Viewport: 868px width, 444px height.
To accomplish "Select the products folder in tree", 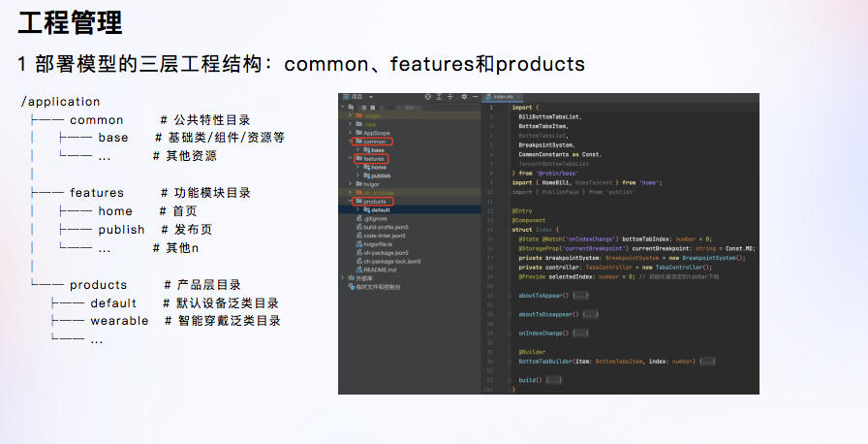I will [x=374, y=202].
